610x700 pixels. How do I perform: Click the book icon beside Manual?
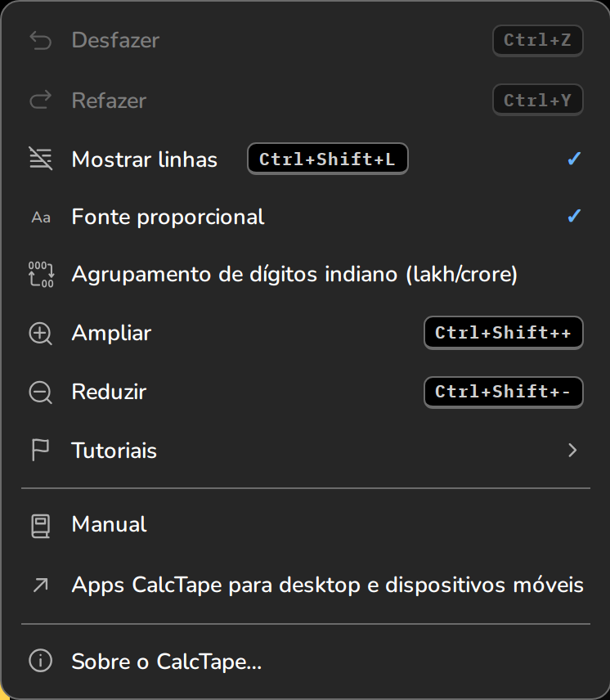click(x=40, y=526)
